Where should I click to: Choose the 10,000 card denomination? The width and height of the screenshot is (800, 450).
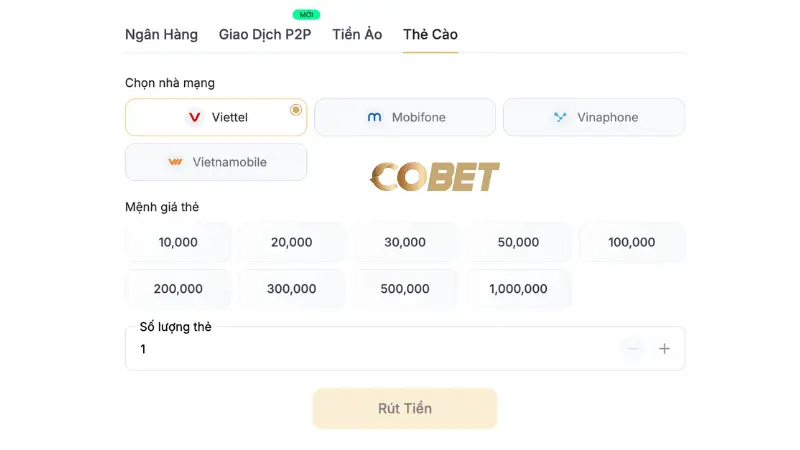tap(178, 242)
